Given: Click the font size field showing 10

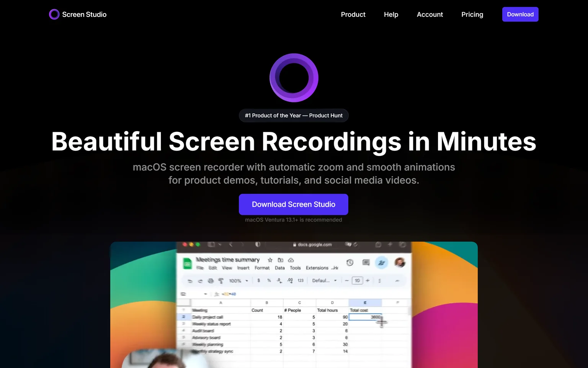Looking at the screenshot, I should (x=357, y=281).
